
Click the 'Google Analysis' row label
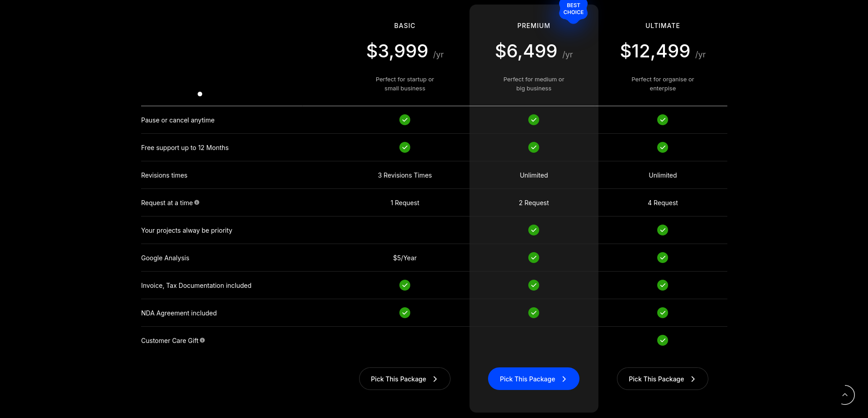pos(165,258)
